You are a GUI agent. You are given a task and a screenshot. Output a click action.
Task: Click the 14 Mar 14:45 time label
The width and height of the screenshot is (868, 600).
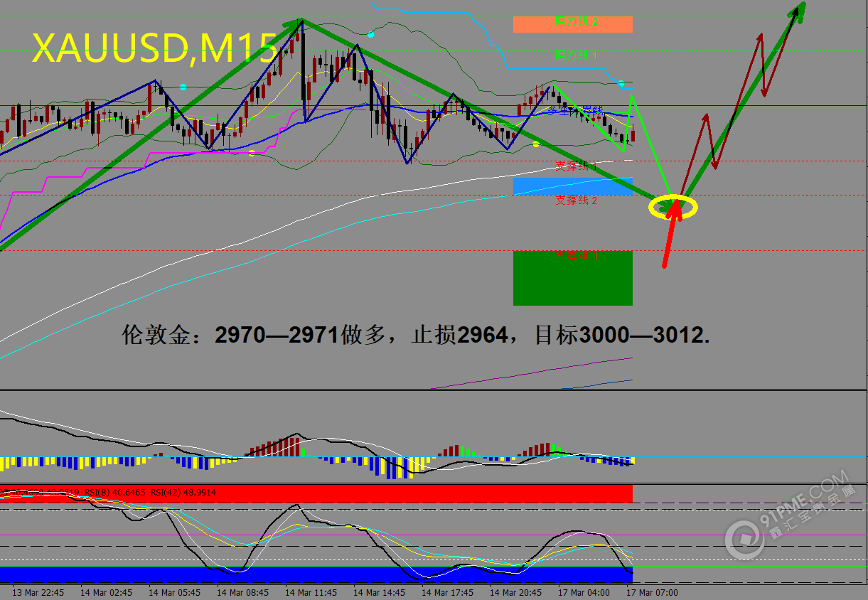tap(379, 592)
